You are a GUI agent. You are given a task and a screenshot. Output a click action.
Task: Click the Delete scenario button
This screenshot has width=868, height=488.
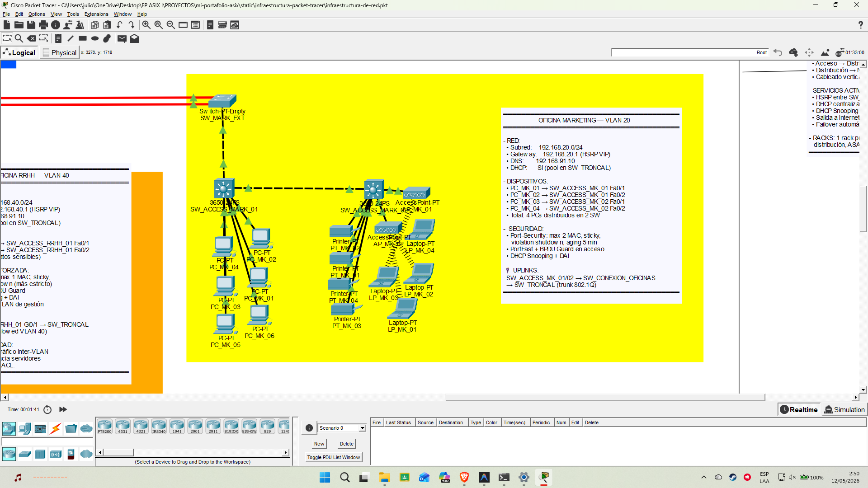347,444
